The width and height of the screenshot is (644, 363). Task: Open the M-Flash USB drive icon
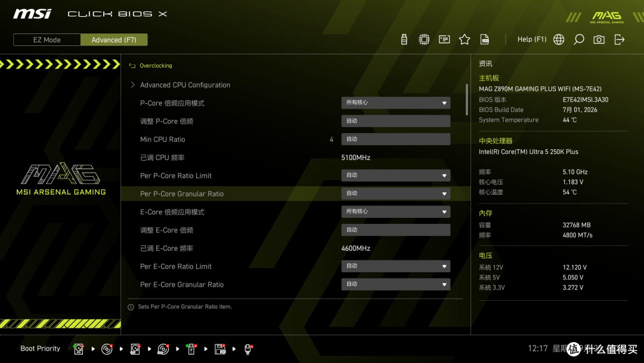tap(404, 39)
